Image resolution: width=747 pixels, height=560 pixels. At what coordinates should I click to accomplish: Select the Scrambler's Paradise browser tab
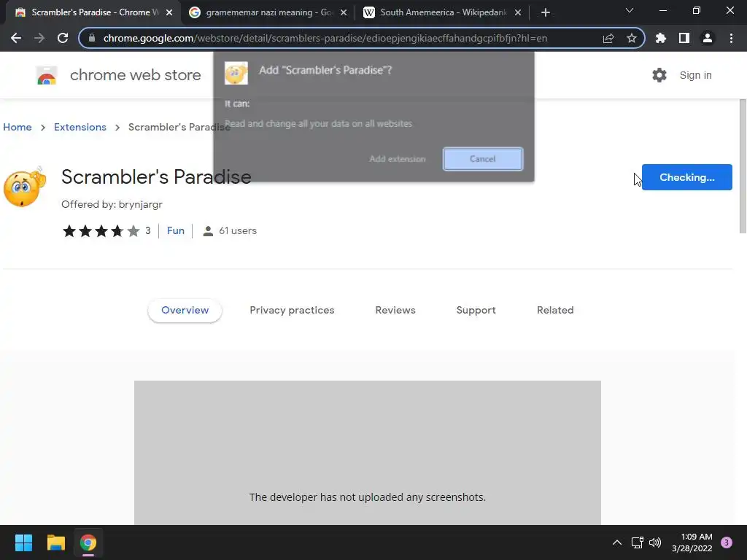click(93, 12)
